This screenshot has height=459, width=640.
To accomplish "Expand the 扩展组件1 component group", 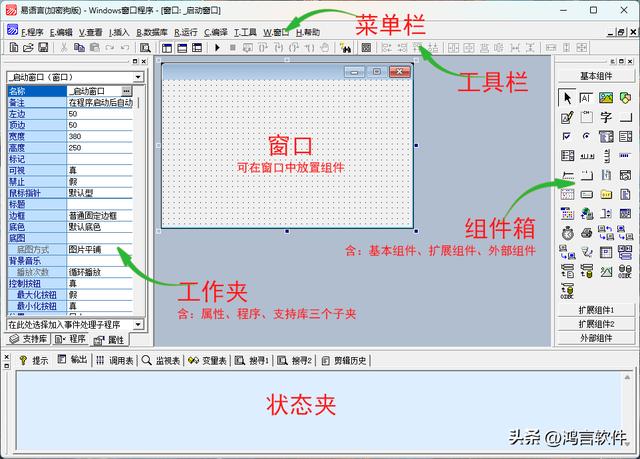I will [x=596, y=310].
